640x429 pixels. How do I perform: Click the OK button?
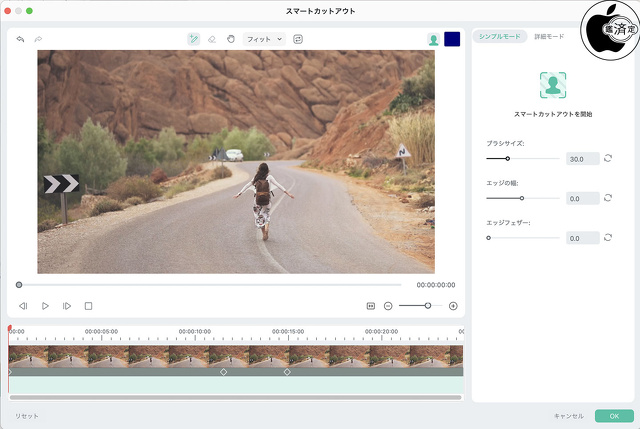[614, 415]
